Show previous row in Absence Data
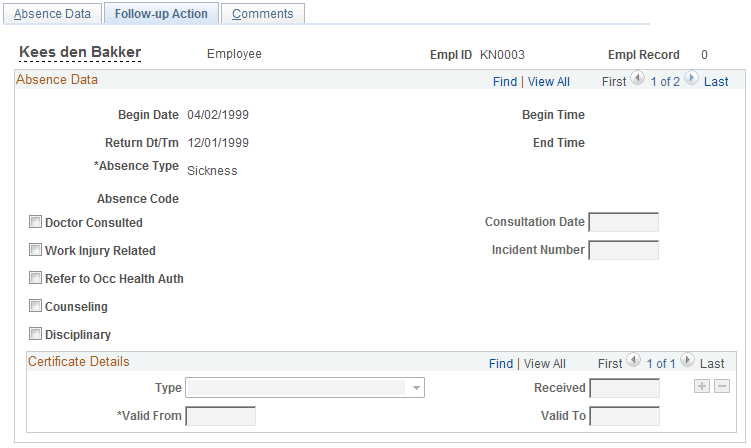 coord(637,78)
